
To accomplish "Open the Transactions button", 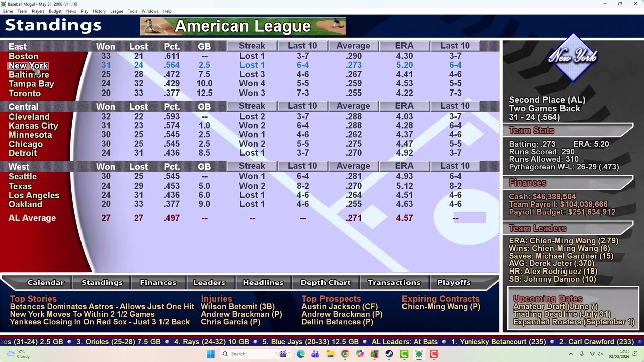I will tap(394, 282).
